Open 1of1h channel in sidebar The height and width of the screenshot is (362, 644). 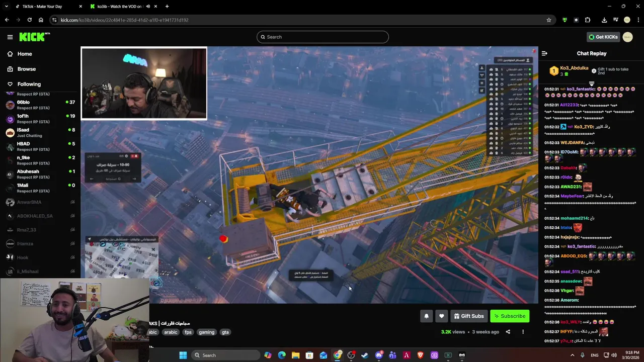pyautogui.click(x=40, y=119)
